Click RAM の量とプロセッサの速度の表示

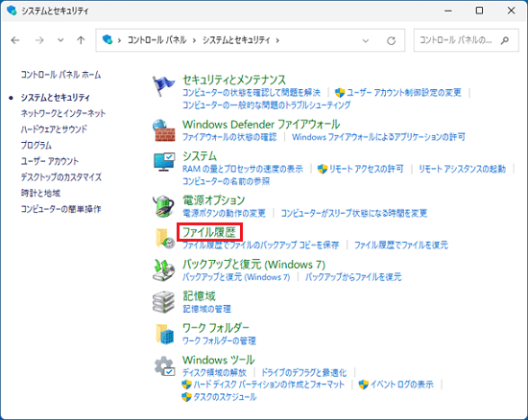[243, 169]
